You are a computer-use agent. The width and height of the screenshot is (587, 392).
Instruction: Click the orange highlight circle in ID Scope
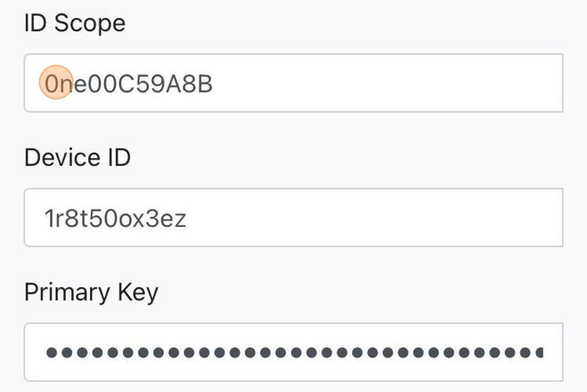(x=56, y=83)
